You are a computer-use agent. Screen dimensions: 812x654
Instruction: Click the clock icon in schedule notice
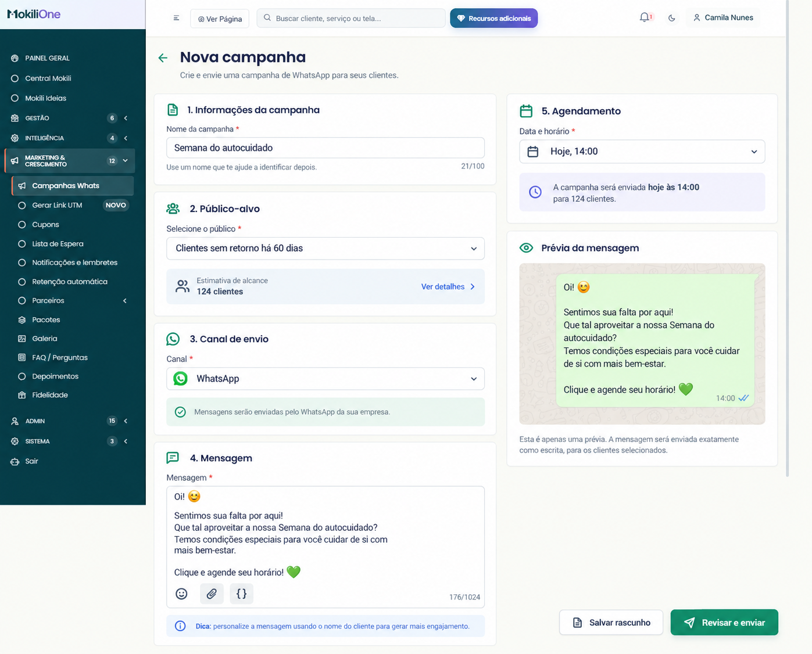pos(535,192)
